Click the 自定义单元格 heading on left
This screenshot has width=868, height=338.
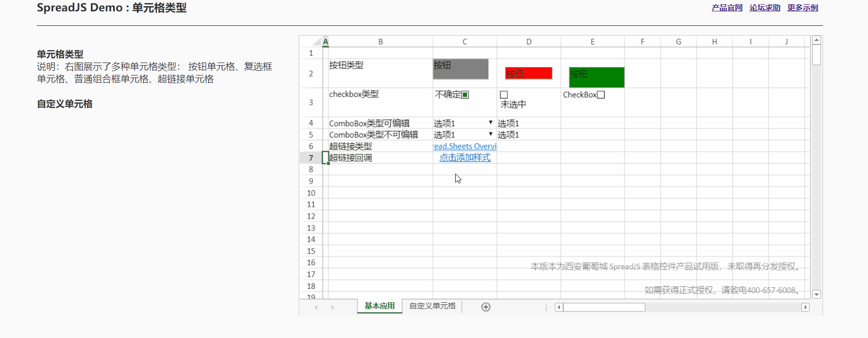click(x=65, y=104)
